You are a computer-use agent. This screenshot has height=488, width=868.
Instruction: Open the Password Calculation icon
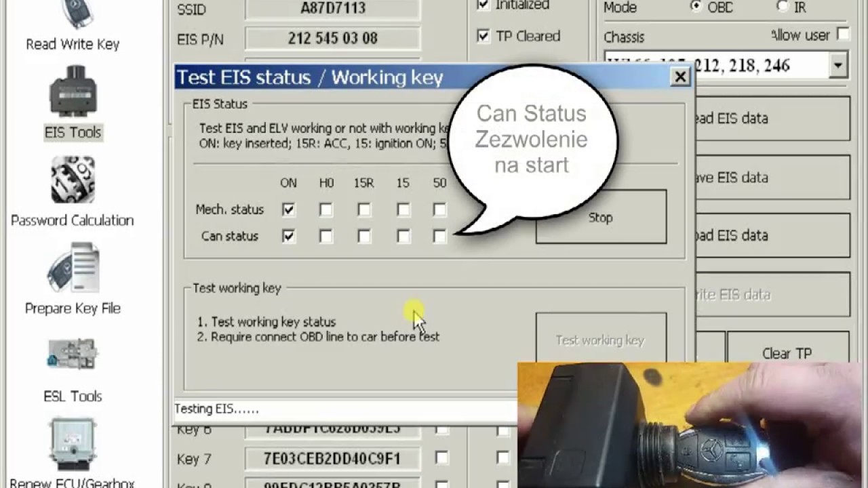[x=73, y=180]
